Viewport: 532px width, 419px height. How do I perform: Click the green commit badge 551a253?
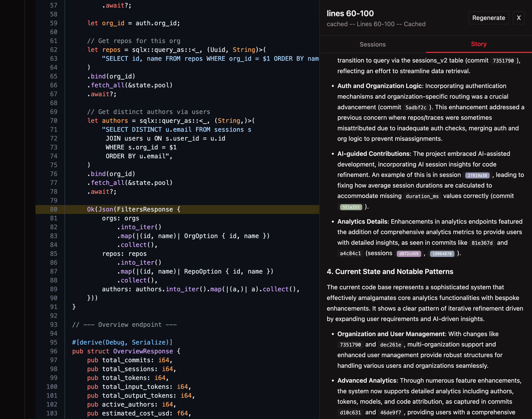[351, 207]
